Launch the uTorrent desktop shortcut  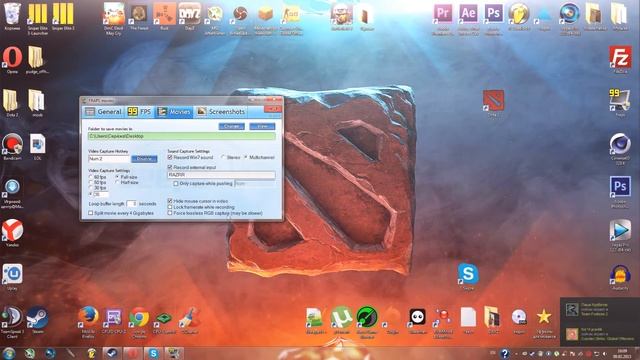341,321
